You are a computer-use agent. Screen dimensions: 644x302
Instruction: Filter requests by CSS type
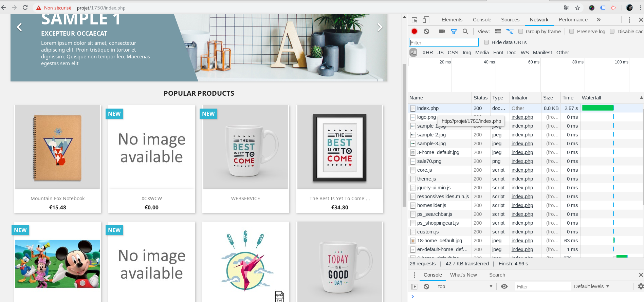[453, 53]
